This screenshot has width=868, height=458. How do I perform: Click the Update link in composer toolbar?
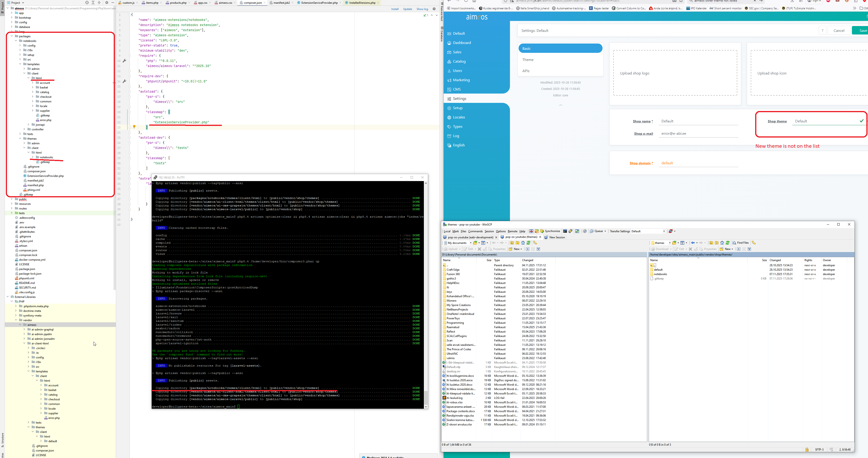407,9
